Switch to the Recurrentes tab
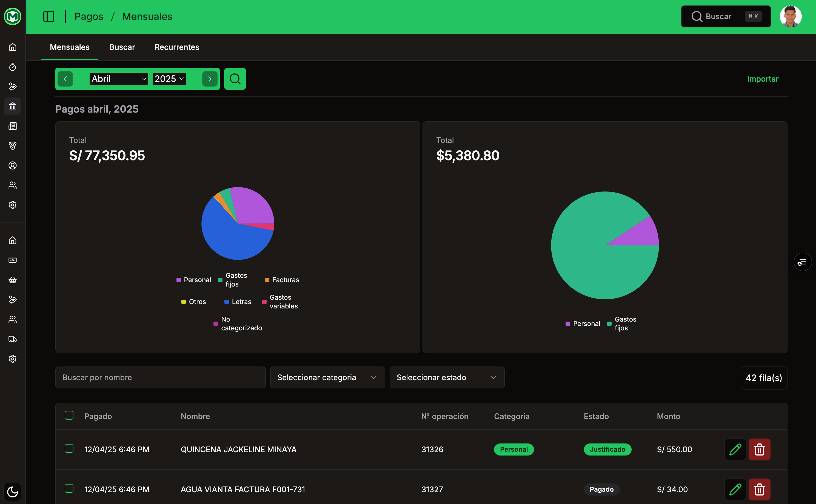Image resolution: width=816 pixels, height=504 pixels. coord(177,47)
